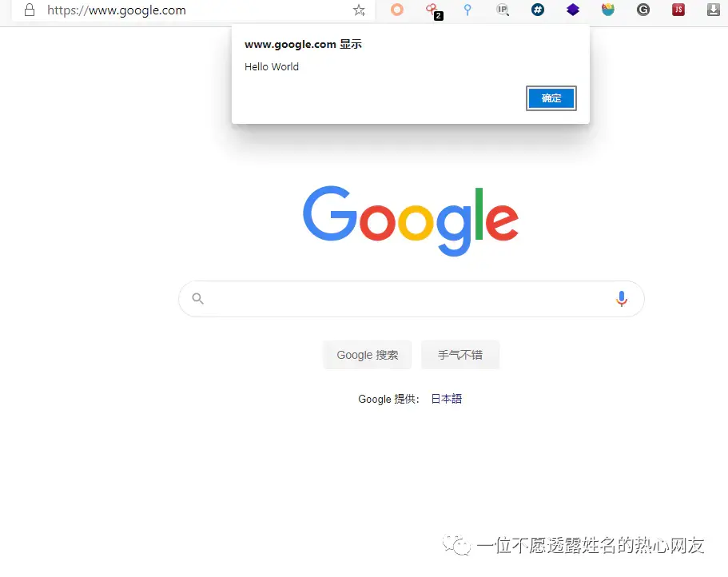Start voice search with microphone icon
The image size is (728, 577).
[x=621, y=299]
